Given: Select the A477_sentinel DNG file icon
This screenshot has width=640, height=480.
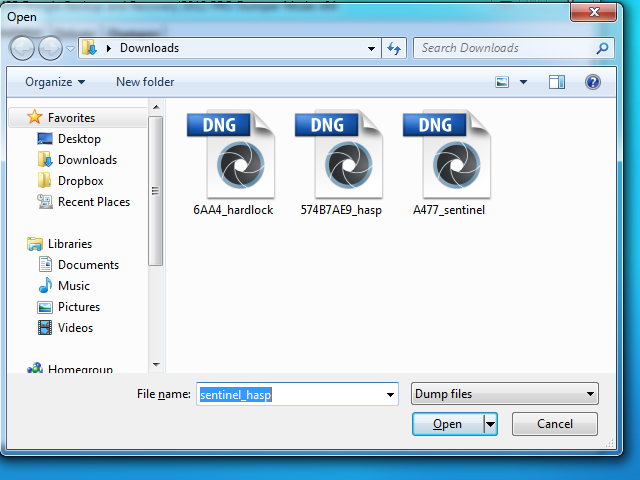Looking at the screenshot, I should tap(447, 154).
